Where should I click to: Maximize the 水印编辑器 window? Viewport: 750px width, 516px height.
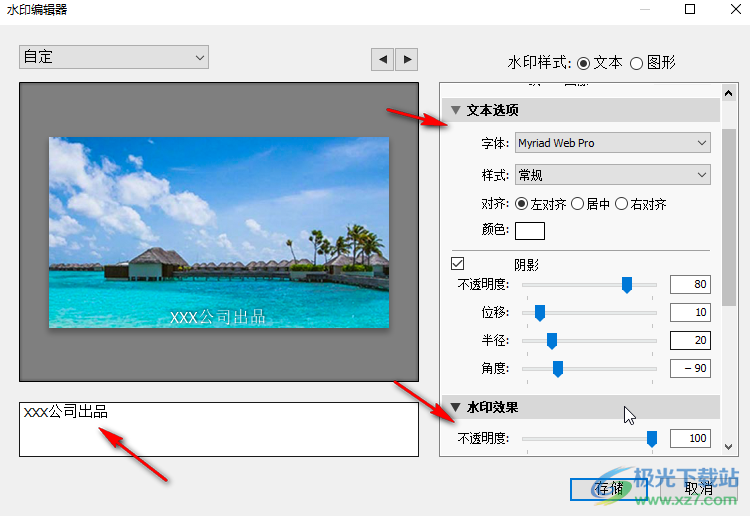(690, 9)
